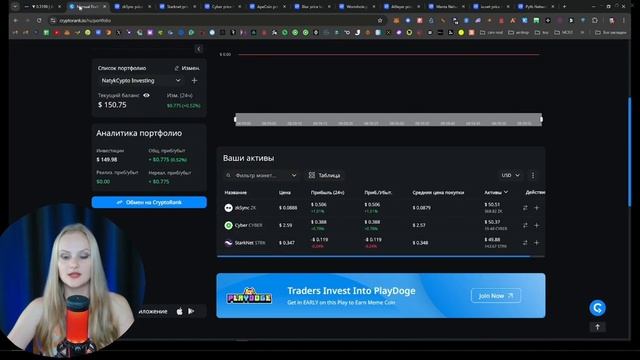Screen dimensions: 640x360
Task: Open the browser extensions puzzle icon
Action: [595, 20]
